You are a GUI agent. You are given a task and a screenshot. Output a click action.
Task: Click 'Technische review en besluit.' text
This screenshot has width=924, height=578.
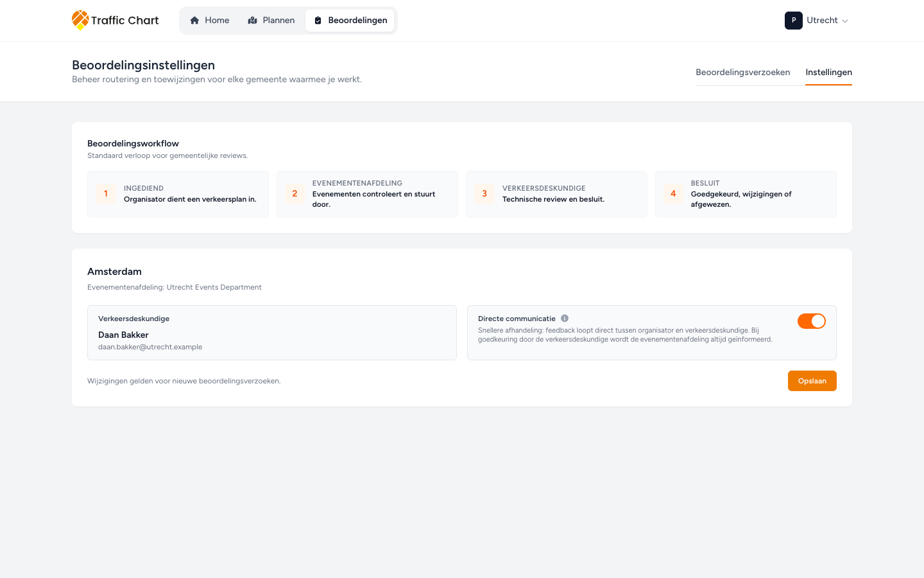point(553,199)
